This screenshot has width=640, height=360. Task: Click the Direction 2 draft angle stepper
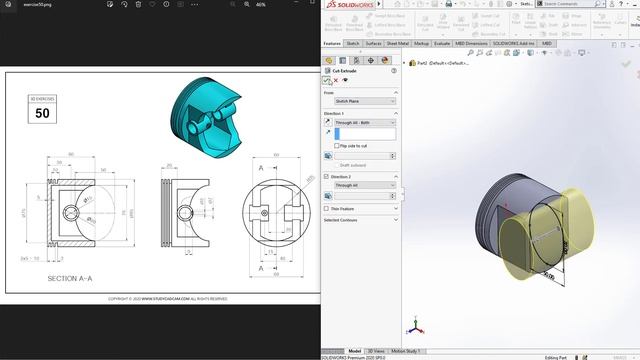(x=393, y=196)
